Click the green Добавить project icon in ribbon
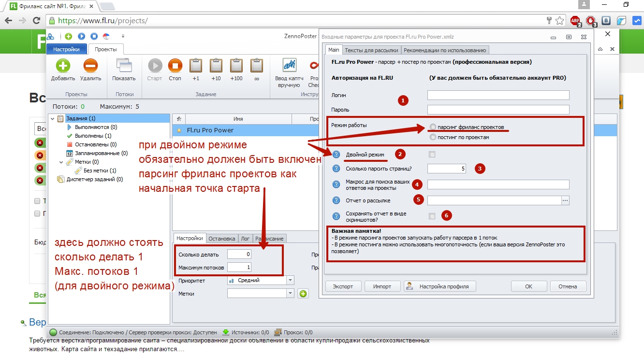This screenshot has height=356, width=644. point(63,66)
